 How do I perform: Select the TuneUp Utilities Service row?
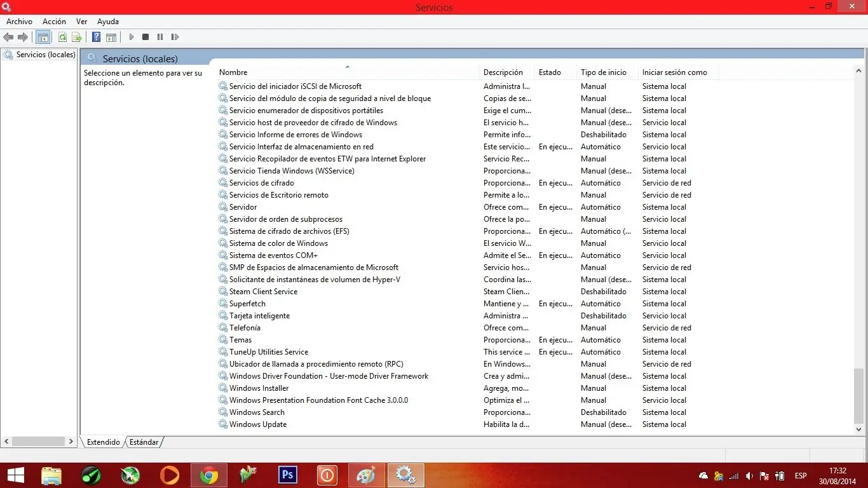pos(468,352)
